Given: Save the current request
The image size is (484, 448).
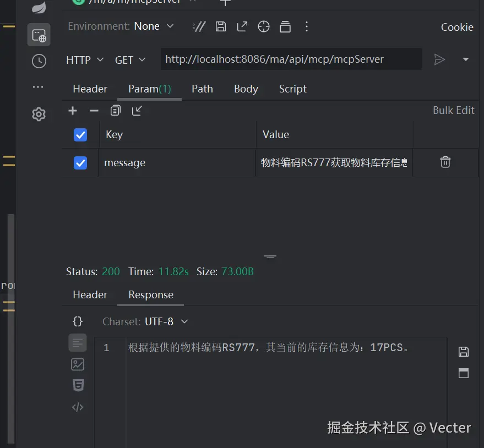Looking at the screenshot, I should point(221,26).
